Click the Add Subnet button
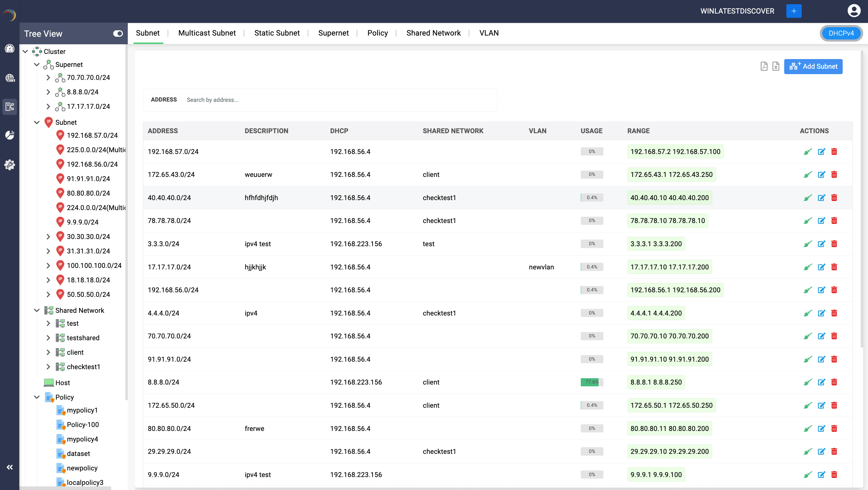Viewport: 868px width, 490px height. coord(813,66)
